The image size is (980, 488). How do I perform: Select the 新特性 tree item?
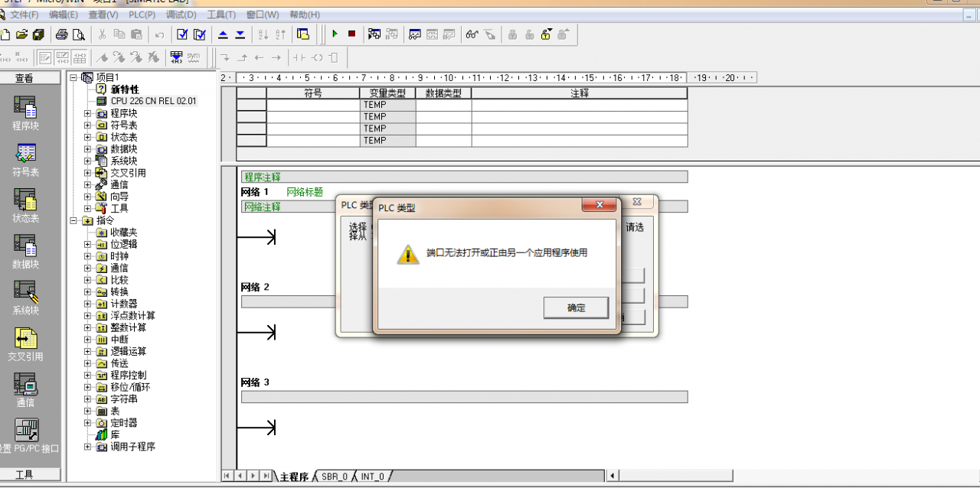pos(125,89)
